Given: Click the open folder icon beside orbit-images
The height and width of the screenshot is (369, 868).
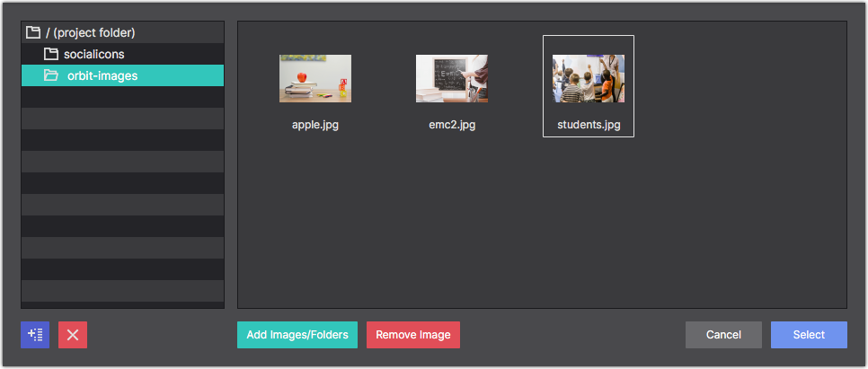Looking at the screenshot, I should (x=51, y=75).
